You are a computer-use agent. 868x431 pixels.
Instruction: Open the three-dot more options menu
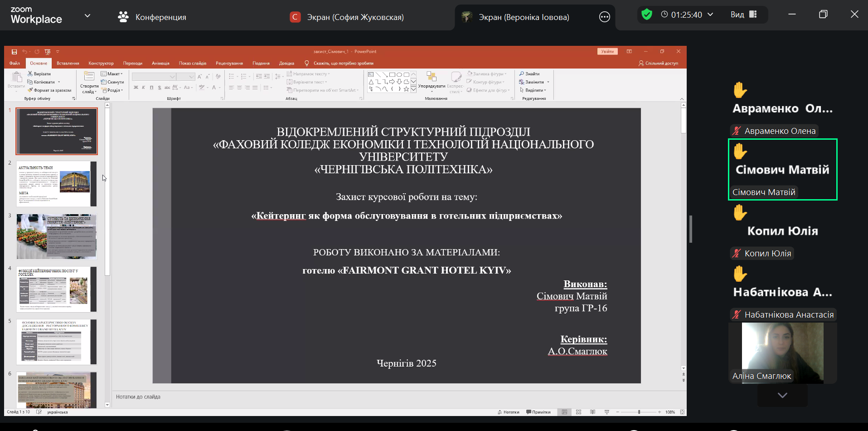pyautogui.click(x=604, y=17)
